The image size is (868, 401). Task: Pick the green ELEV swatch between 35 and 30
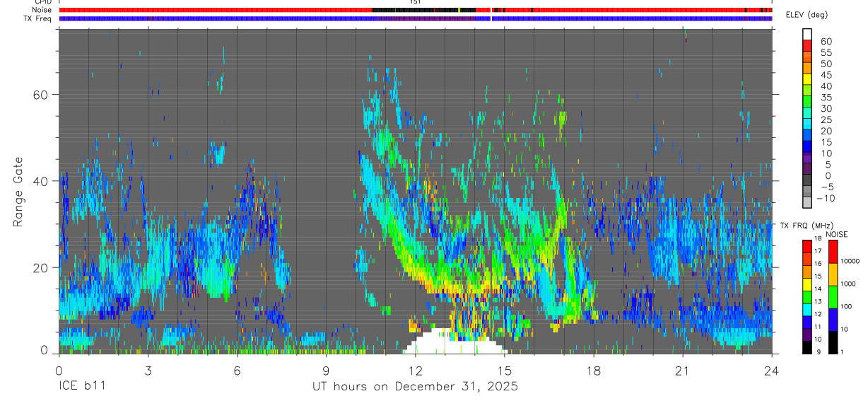tap(807, 100)
